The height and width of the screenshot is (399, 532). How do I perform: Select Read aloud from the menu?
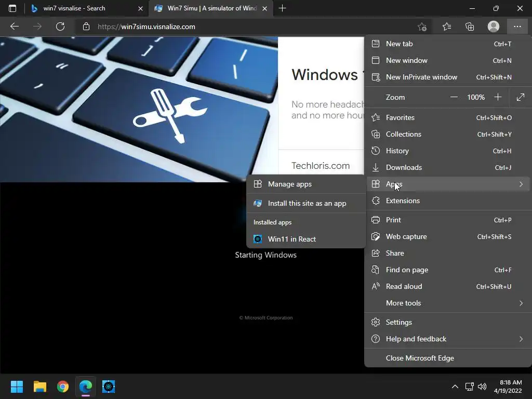tap(448, 286)
